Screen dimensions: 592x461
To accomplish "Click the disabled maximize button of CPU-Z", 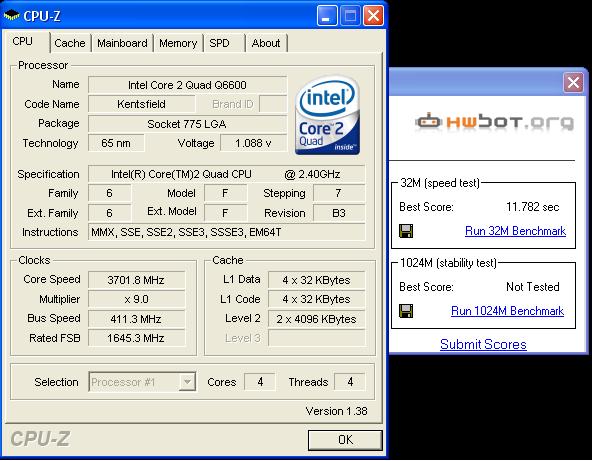I will 350,16.
